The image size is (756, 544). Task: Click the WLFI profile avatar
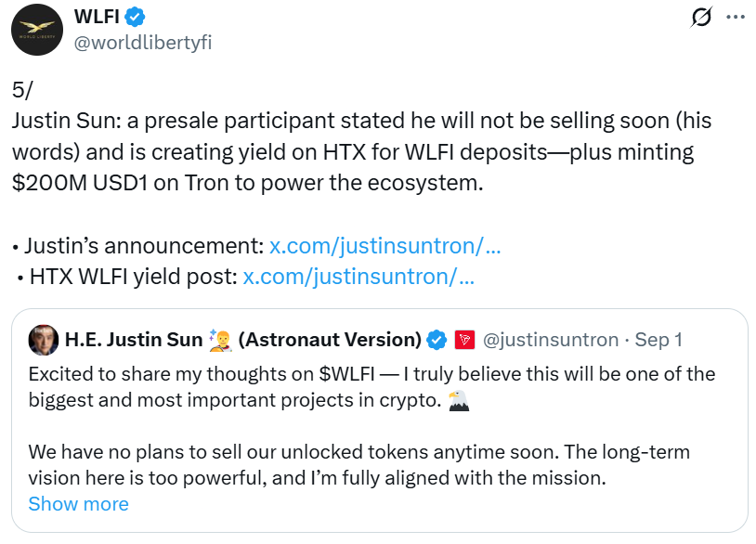click(x=37, y=30)
